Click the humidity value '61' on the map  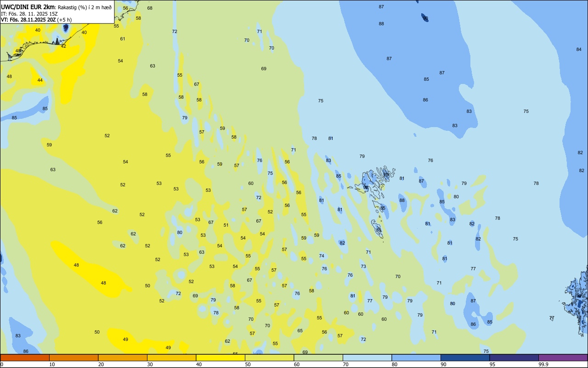123,39
